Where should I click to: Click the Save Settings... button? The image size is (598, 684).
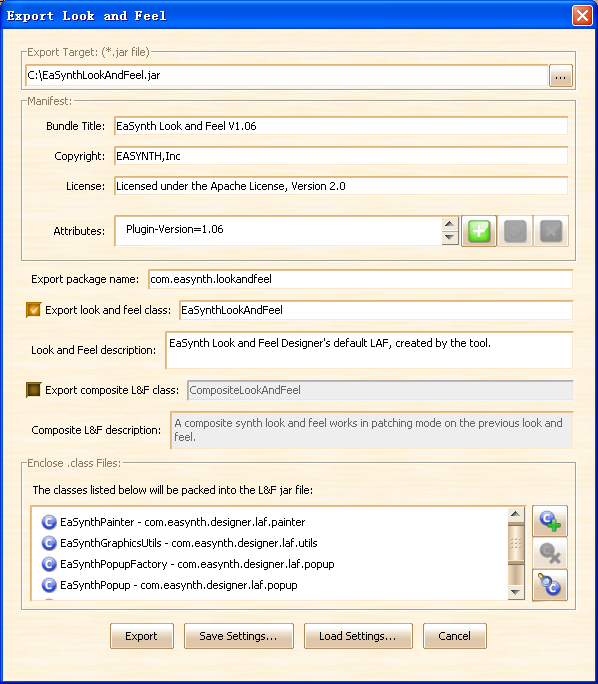239,636
